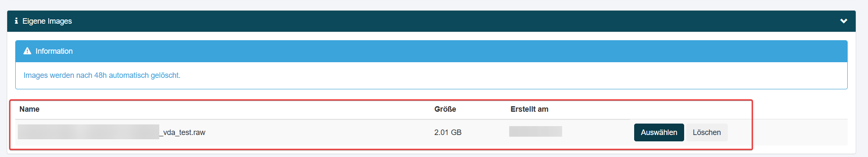This screenshot has width=868, height=157.
Task: Collapse the Eigene Images panel with chevron
Action: (x=843, y=21)
